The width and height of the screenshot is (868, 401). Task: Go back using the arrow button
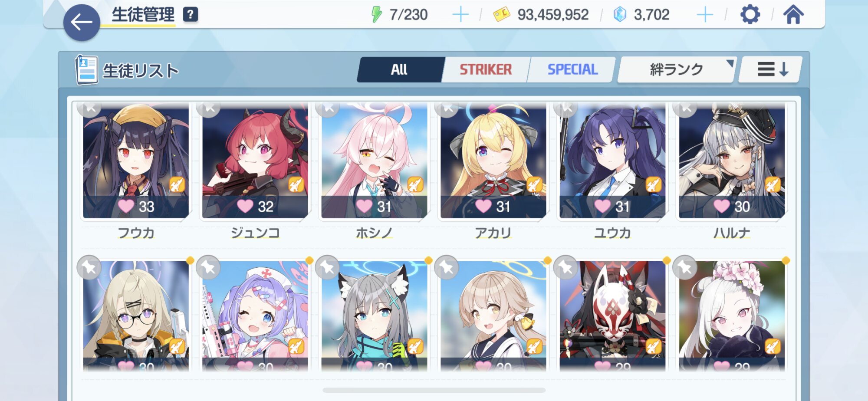82,23
